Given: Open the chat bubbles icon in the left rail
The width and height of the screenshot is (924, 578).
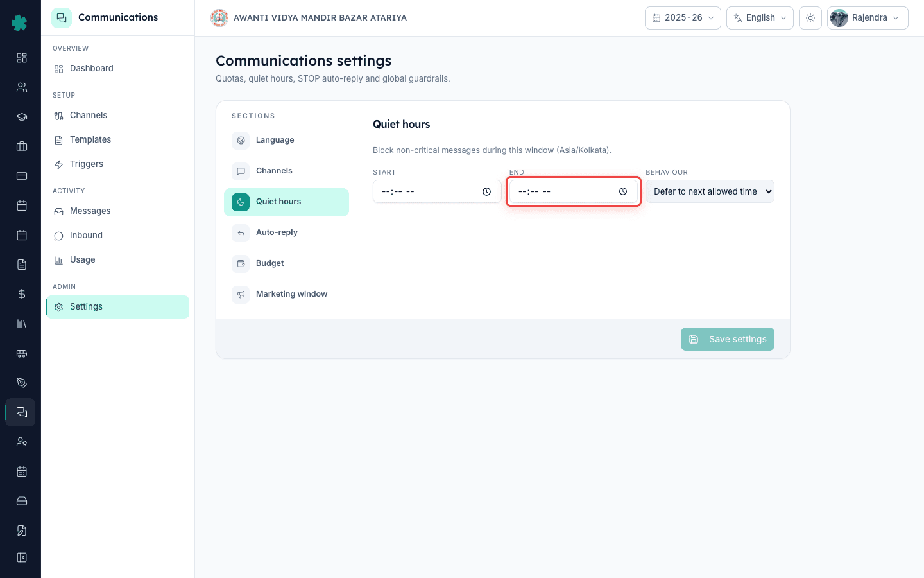Looking at the screenshot, I should [22, 412].
